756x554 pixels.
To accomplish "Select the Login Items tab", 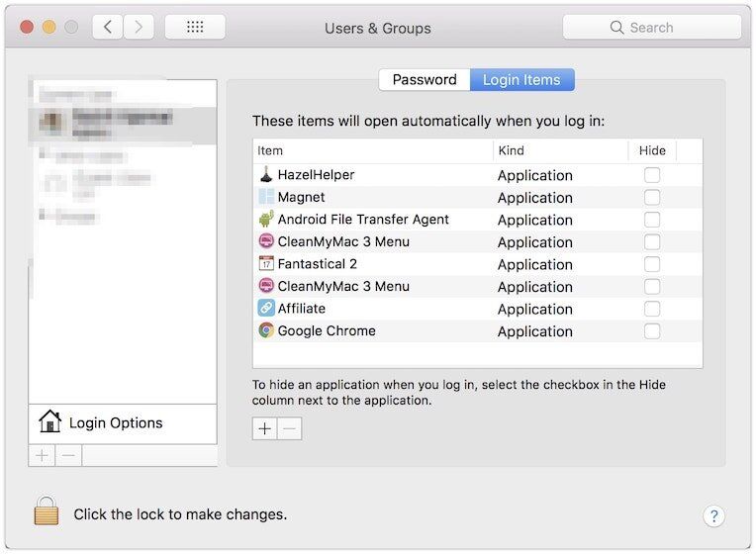I will pyautogui.click(x=521, y=80).
